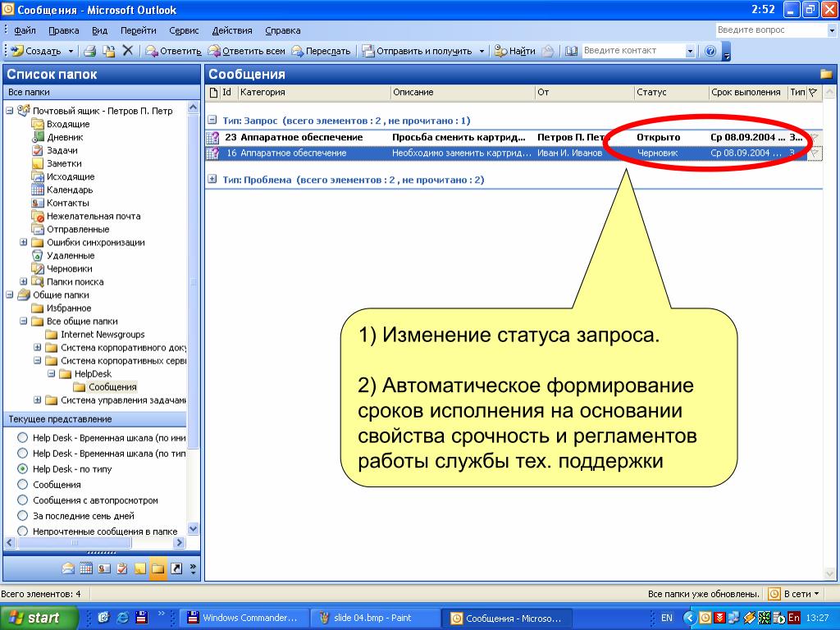Open Shortcuts icon in bottom navigation bar
This screenshot has height=630, width=840.
(176, 568)
